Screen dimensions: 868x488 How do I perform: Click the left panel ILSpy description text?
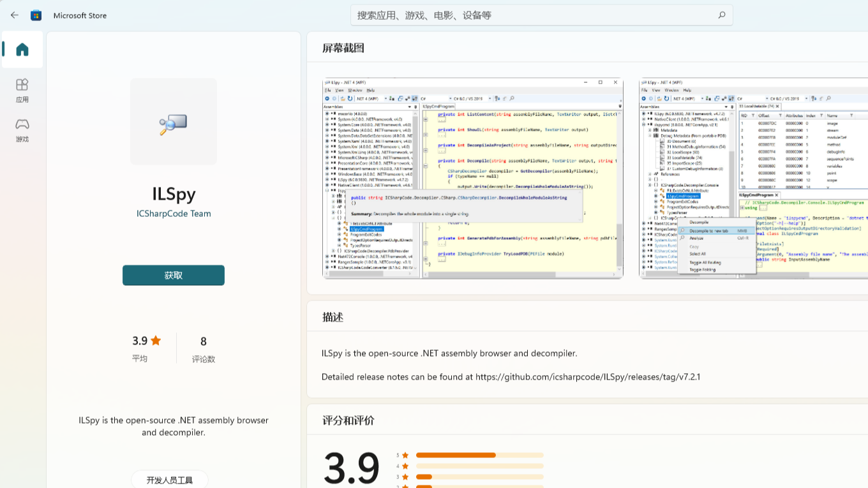coord(174,426)
